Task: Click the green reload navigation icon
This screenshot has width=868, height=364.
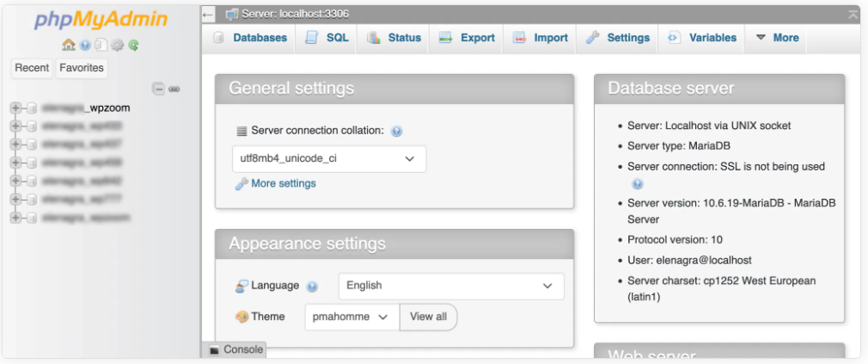Action: click(133, 46)
